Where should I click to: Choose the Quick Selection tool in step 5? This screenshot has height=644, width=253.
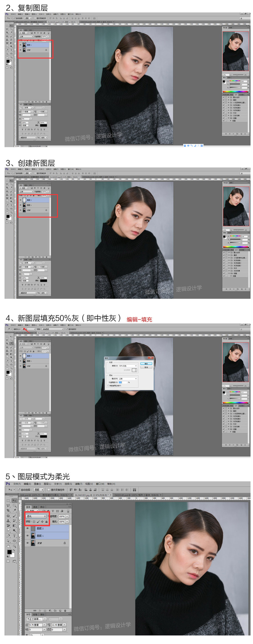click(x=14, y=506)
